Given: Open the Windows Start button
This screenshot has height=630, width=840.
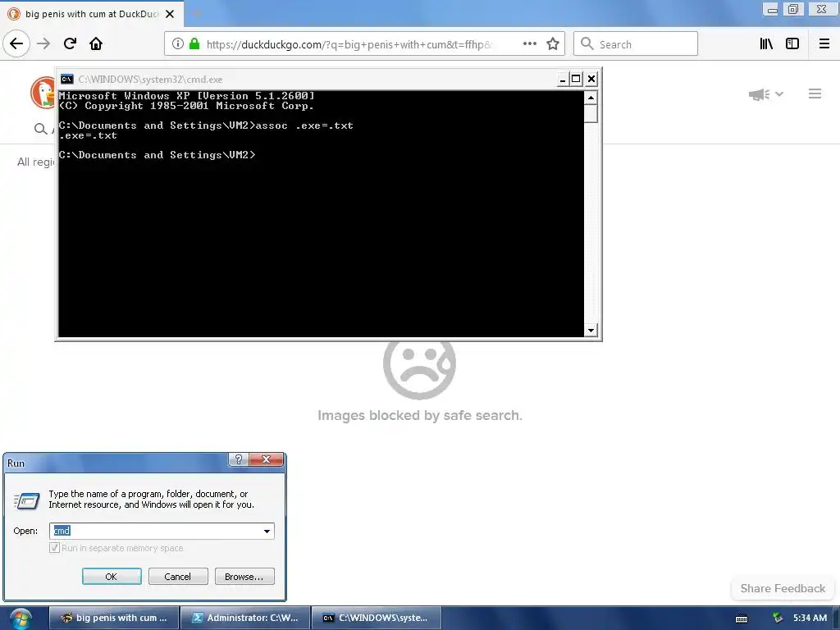Looking at the screenshot, I should point(21,619).
